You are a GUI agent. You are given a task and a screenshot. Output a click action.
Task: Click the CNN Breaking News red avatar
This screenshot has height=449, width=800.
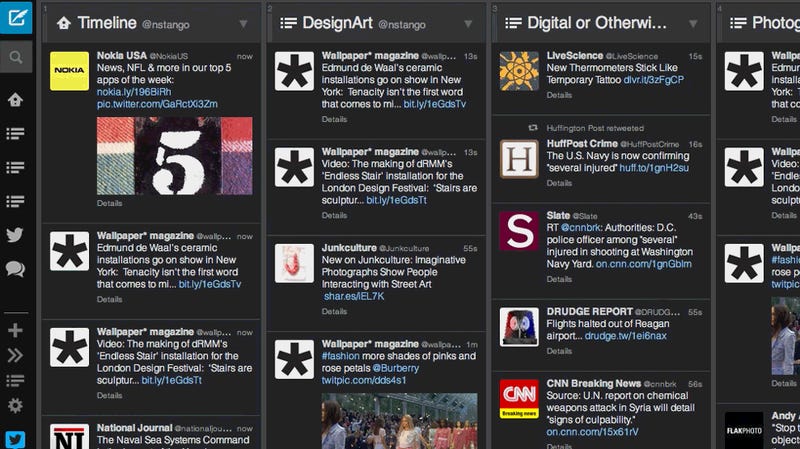point(519,399)
